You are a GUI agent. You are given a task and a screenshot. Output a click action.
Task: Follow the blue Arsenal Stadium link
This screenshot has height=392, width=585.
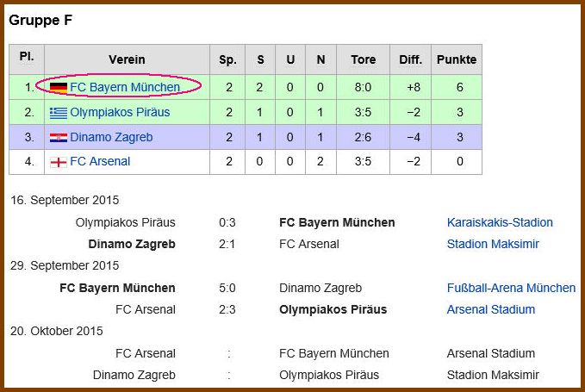coord(490,309)
